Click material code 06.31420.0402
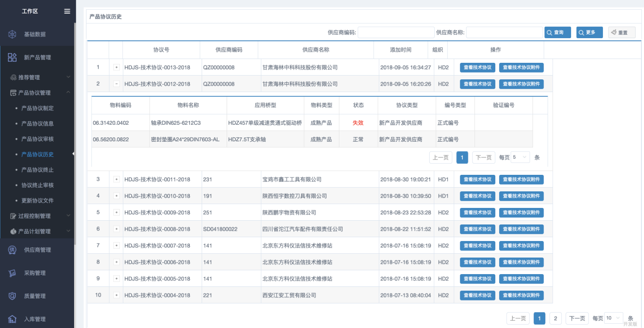 111,123
